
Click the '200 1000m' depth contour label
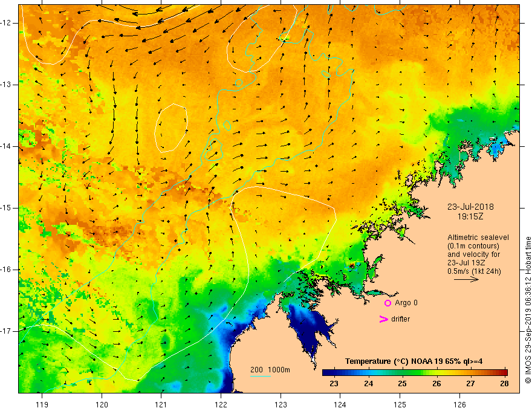pyautogui.click(x=270, y=370)
